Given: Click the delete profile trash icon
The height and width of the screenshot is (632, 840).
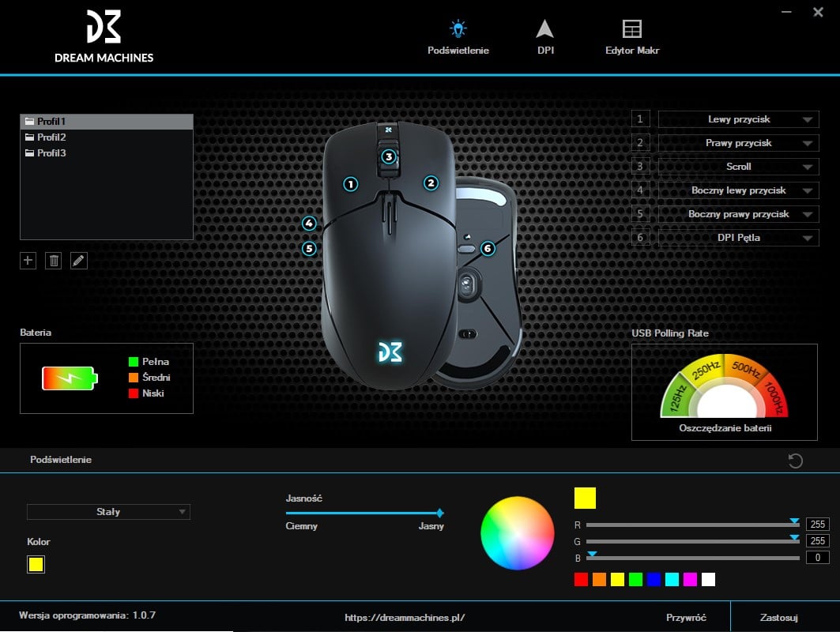Looking at the screenshot, I should coord(54,261).
